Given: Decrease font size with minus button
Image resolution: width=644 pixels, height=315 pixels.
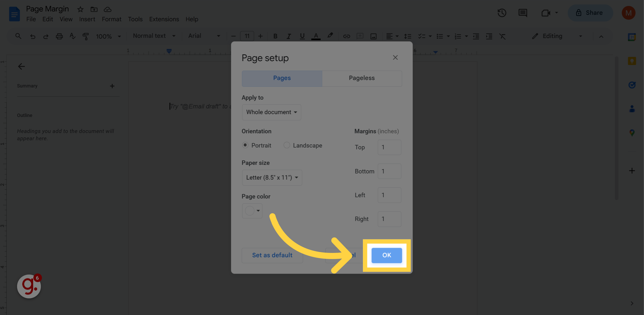Looking at the screenshot, I should coord(233,36).
